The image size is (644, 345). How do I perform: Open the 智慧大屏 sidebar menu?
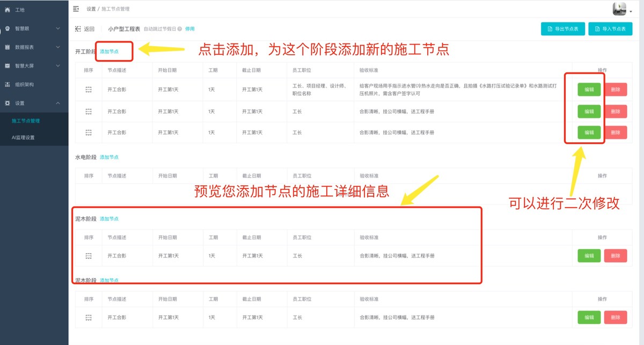(34, 65)
